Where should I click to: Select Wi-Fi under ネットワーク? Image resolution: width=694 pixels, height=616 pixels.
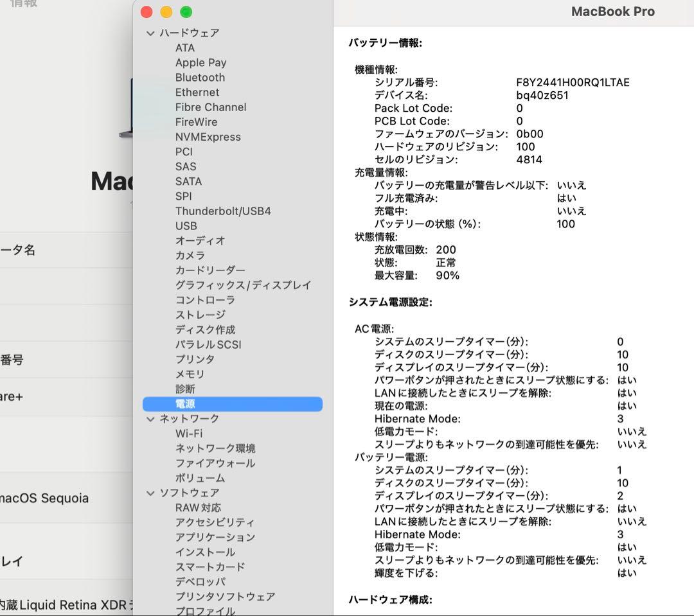pos(189,434)
